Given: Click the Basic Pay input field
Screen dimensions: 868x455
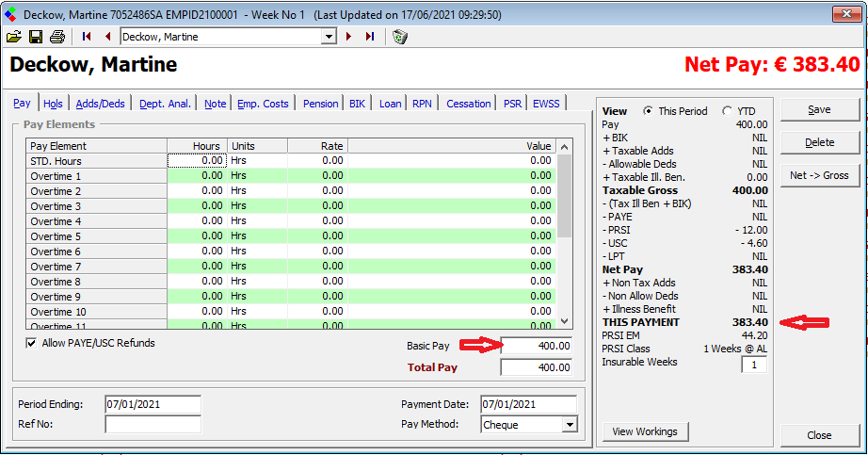Looking at the screenshot, I should (x=537, y=346).
